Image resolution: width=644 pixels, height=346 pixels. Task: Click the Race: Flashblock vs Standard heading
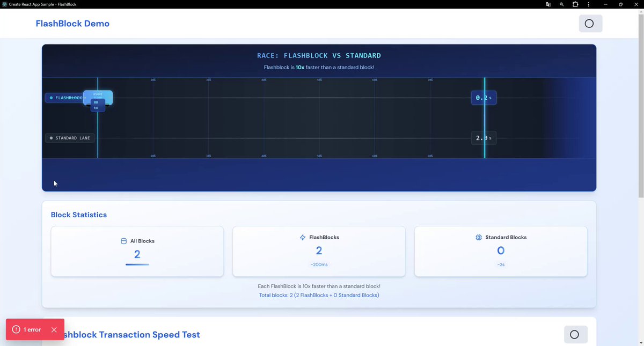click(x=319, y=55)
